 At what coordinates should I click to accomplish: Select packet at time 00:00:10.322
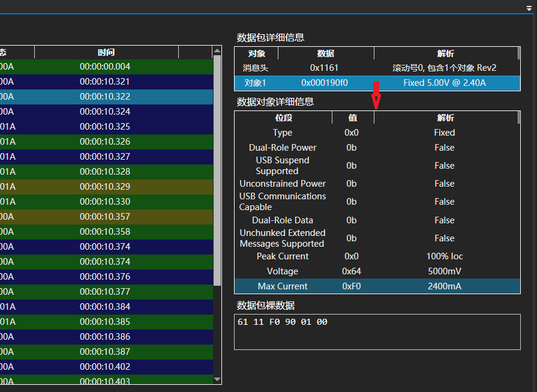(106, 97)
